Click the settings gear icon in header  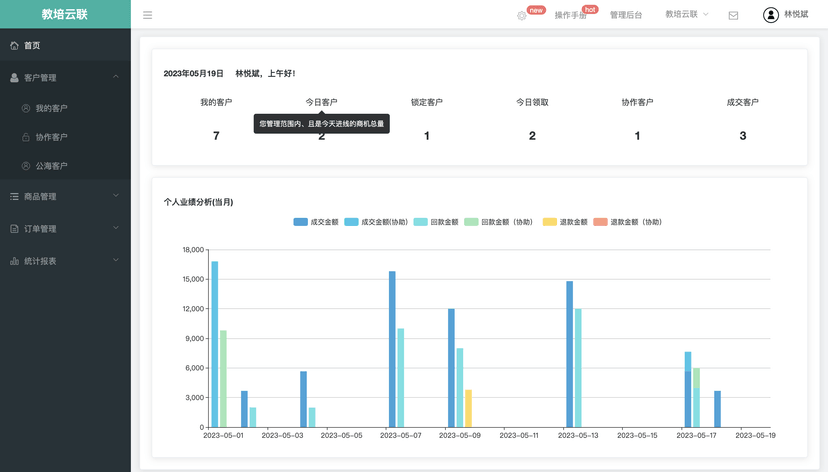522,15
